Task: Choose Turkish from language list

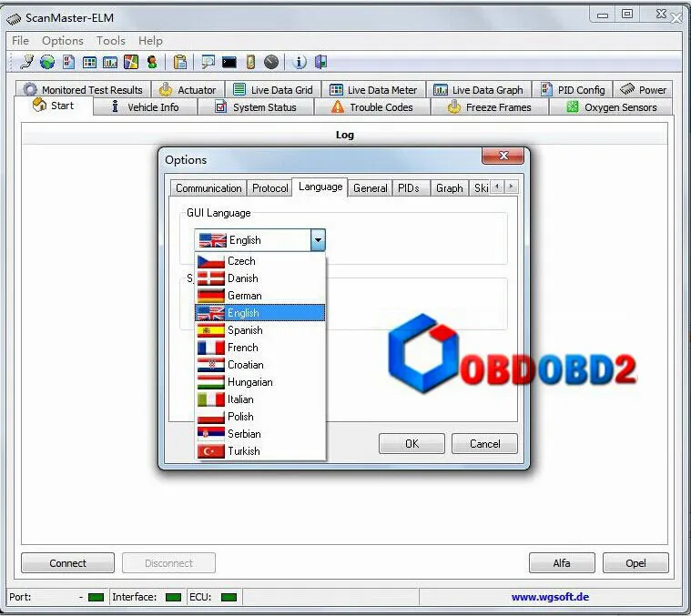Action: [x=260, y=451]
